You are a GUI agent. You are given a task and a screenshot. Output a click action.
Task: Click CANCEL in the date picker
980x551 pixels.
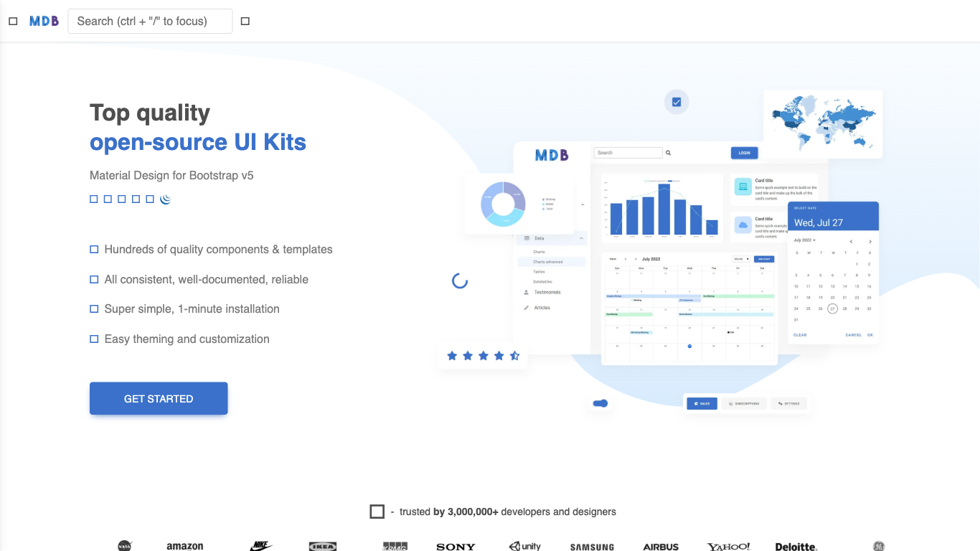click(854, 335)
